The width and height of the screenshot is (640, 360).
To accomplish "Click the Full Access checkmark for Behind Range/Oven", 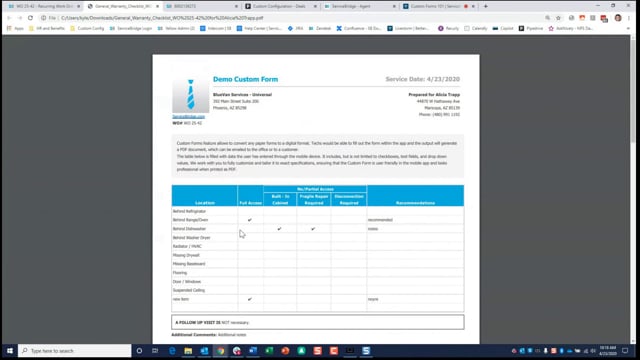I will [250, 220].
